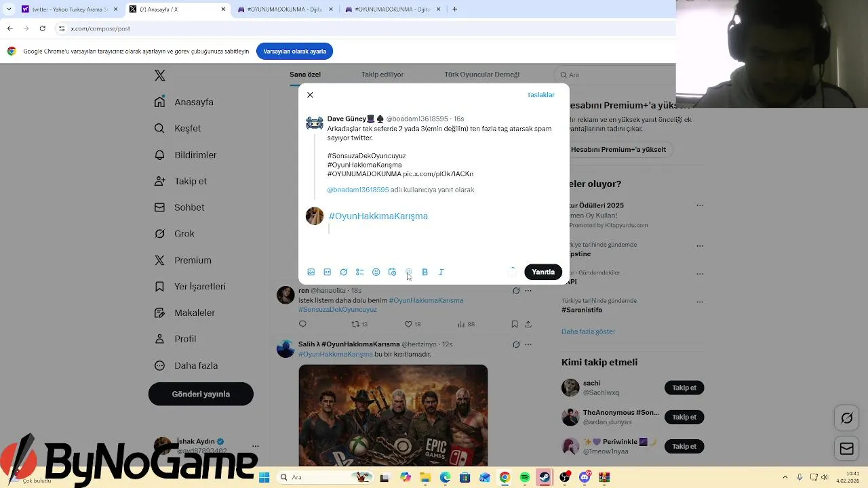
Task: Click Gönderi yayınla post button
Action: (201, 394)
